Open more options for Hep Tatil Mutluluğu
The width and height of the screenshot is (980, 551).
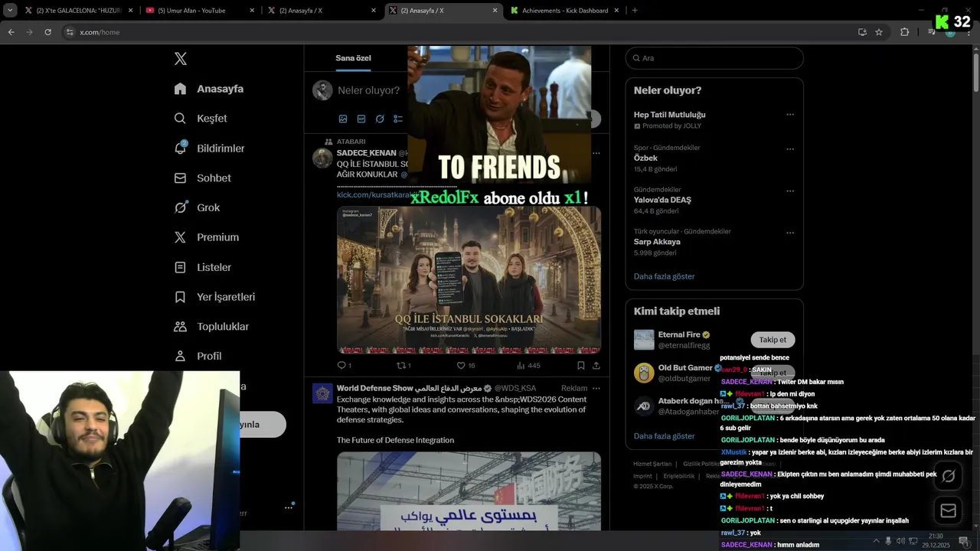790,115
